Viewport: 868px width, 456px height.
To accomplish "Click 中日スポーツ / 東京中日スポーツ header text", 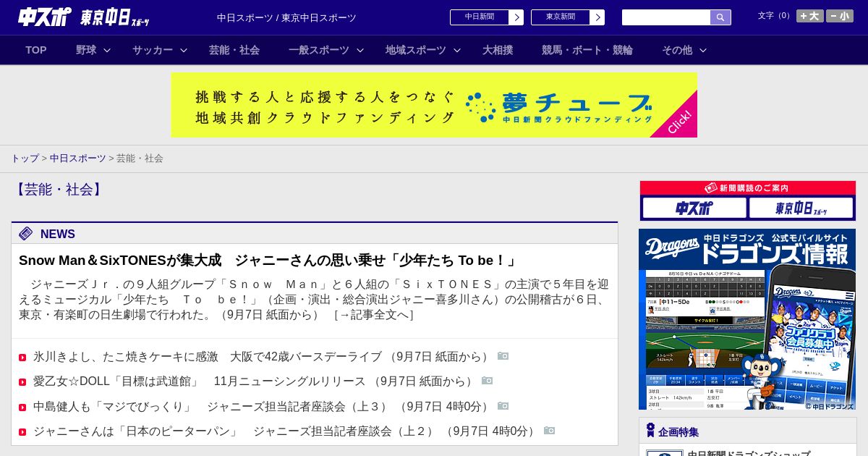I will (x=286, y=17).
